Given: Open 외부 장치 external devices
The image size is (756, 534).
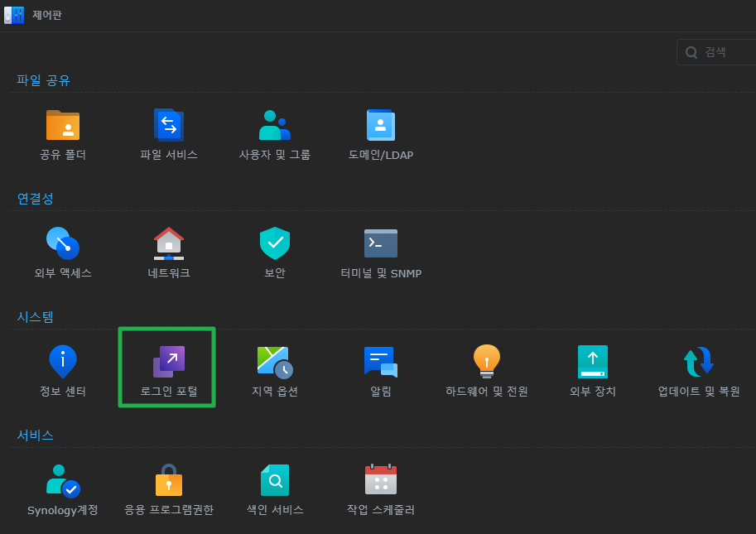Looking at the screenshot, I should 593,363.
